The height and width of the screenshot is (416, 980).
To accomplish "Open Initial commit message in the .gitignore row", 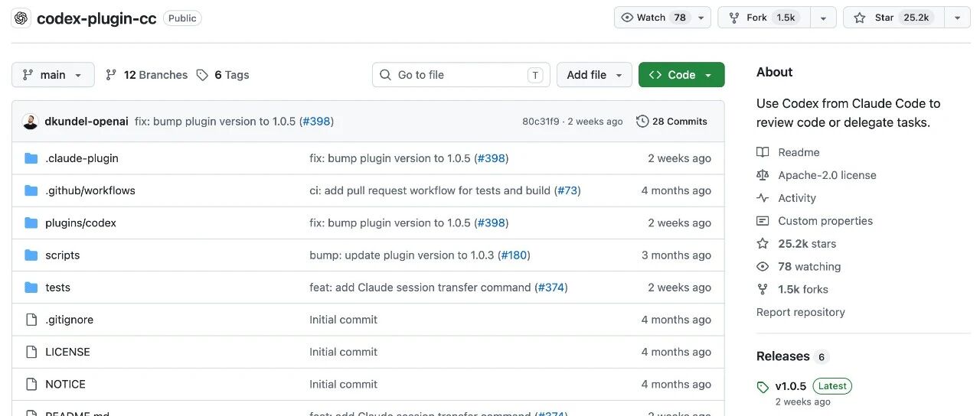I will point(343,320).
